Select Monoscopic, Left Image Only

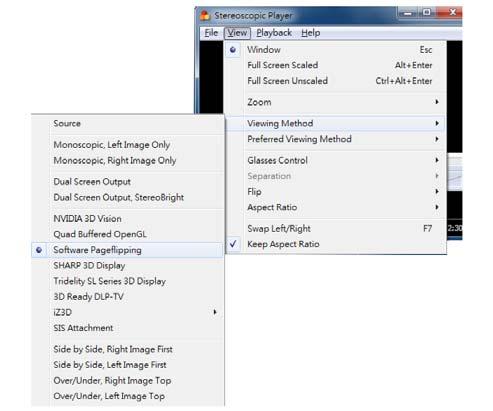(128, 145)
